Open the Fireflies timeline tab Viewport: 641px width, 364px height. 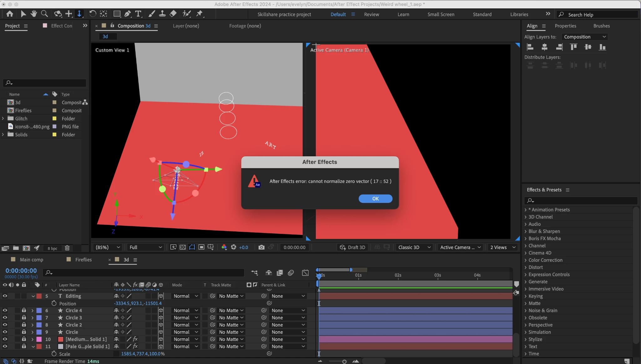point(83,260)
